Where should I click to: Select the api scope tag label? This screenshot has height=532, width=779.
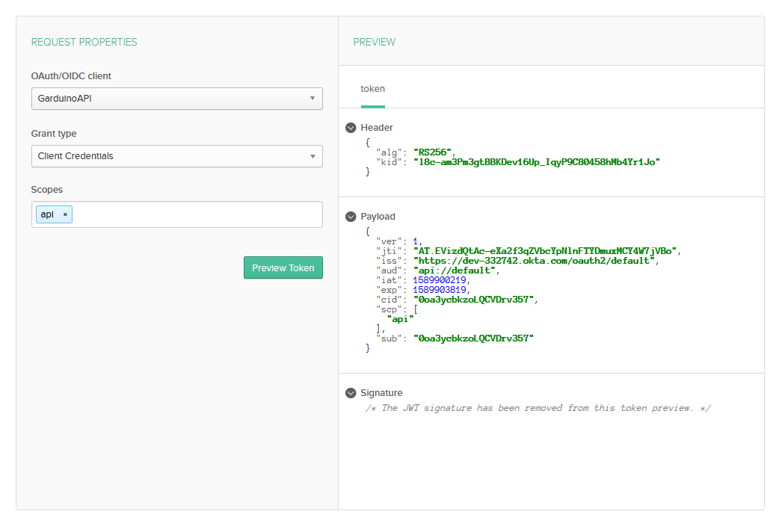(47, 214)
